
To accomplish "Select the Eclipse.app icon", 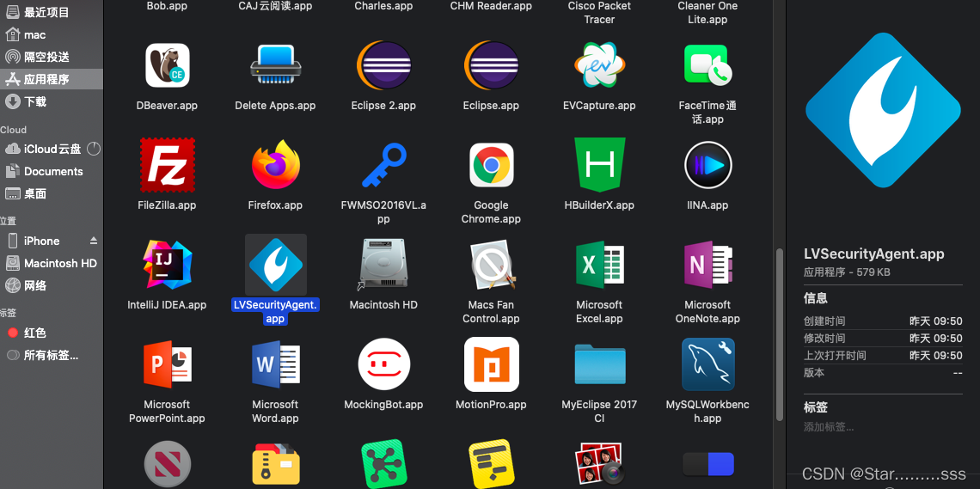I will tap(491, 65).
